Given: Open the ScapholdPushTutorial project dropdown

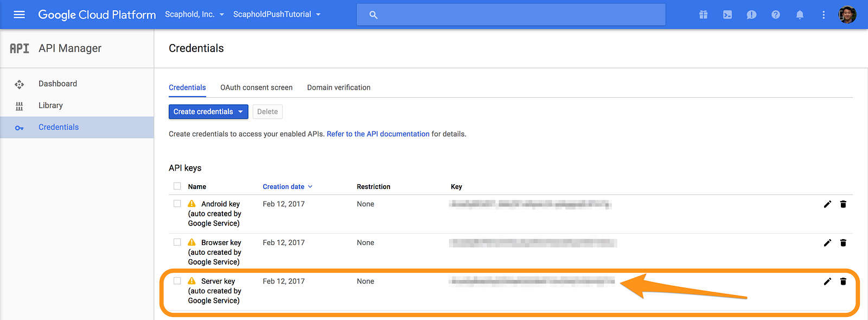Looking at the screenshot, I should pos(277,14).
